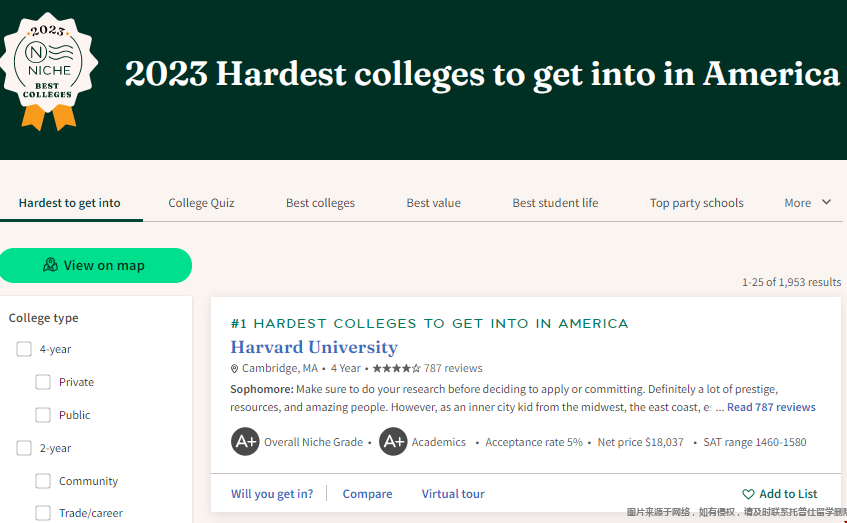Toggle the Community college checkbox
The height and width of the screenshot is (523, 847).
click(43, 481)
